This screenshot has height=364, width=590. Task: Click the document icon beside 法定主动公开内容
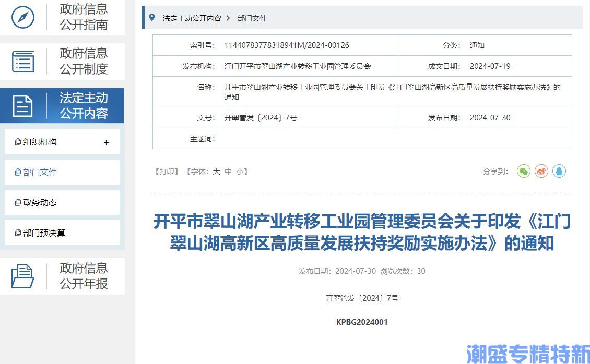pyautogui.click(x=22, y=106)
